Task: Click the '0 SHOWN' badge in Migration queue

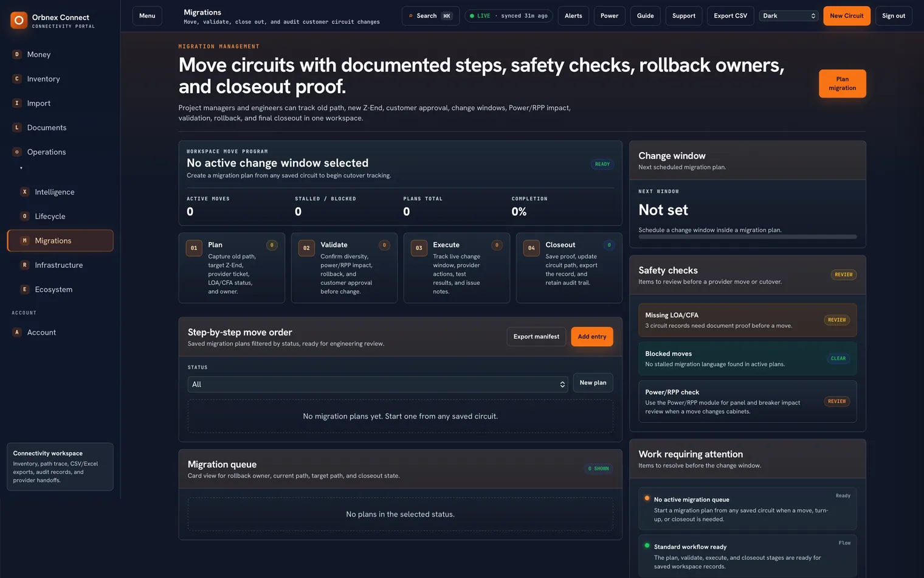Action: (599, 468)
